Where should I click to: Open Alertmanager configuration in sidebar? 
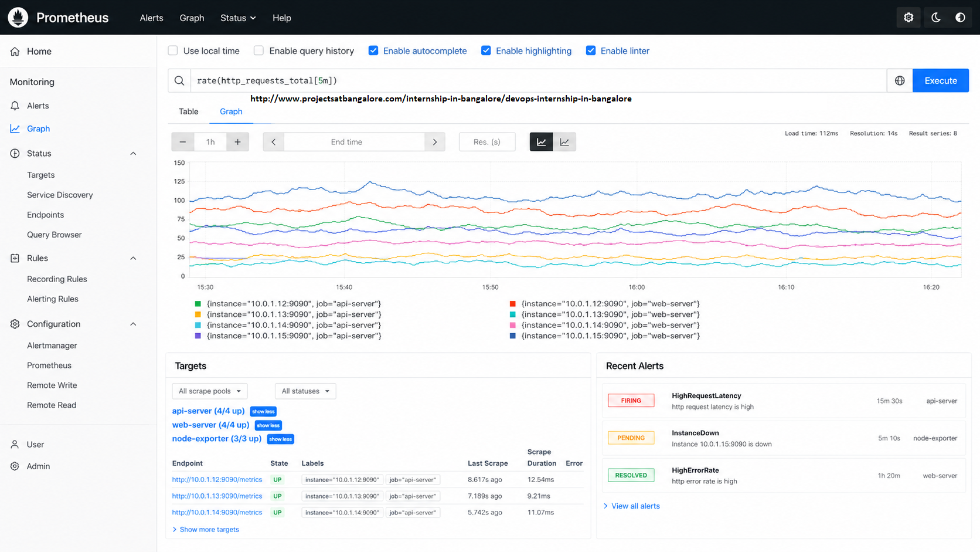(x=52, y=346)
